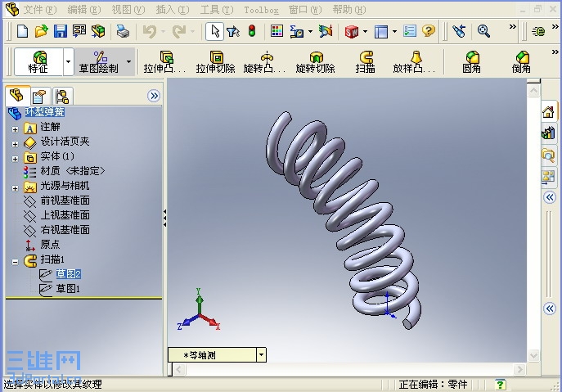The width and height of the screenshot is (562, 392).
Task: Select 草图1 in the feature tree
Action: pos(68,289)
